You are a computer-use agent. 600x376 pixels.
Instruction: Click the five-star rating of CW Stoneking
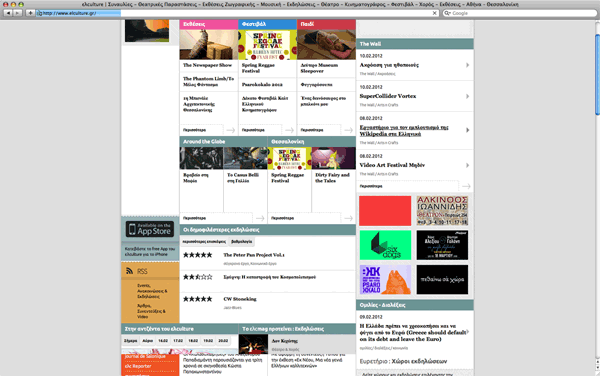coord(197,299)
